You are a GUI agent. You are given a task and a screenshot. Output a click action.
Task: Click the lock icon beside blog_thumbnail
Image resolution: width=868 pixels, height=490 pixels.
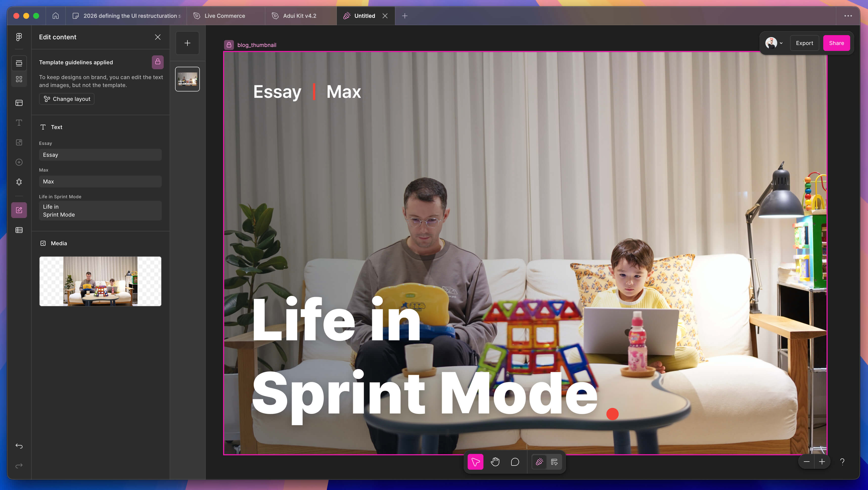point(229,45)
